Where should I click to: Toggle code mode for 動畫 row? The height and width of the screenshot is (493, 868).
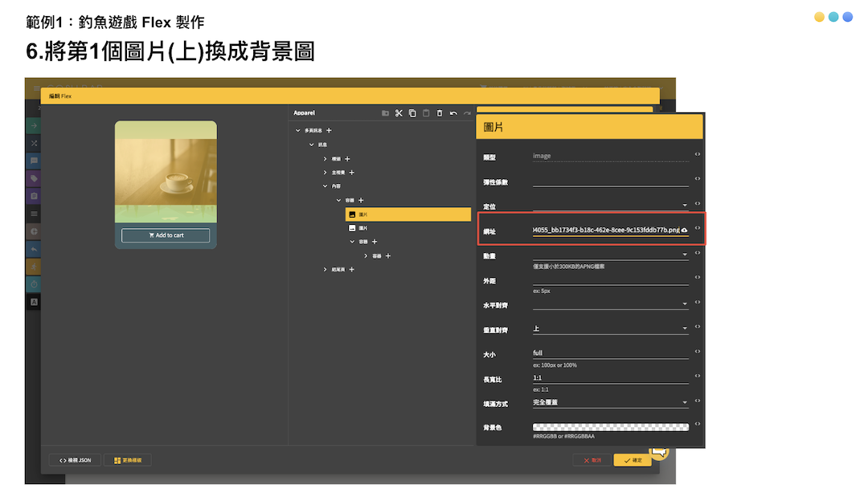tap(698, 253)
